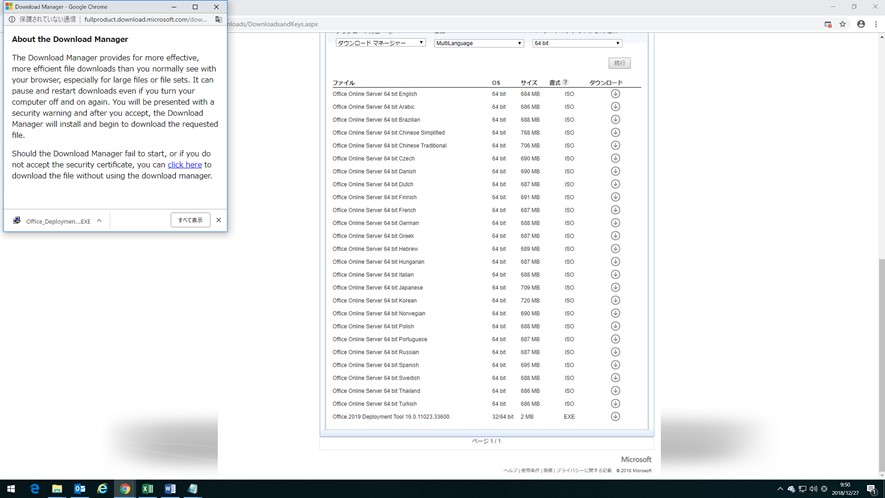Download Office Online Server 64 bit Spanish
Screen dimensions: 885x498
(x=615, y=365)
